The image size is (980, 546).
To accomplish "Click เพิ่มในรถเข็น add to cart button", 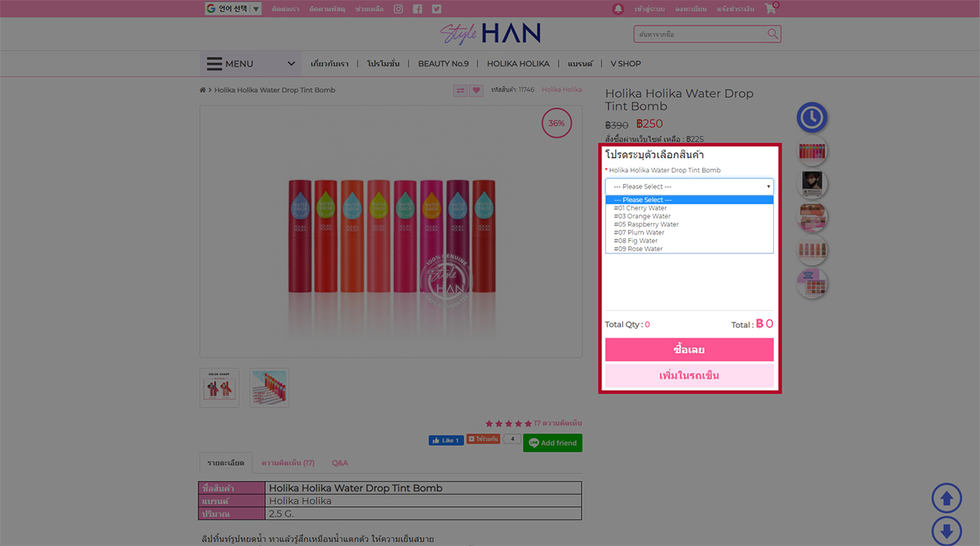I will pyautogui.click(x=690, y=376).
